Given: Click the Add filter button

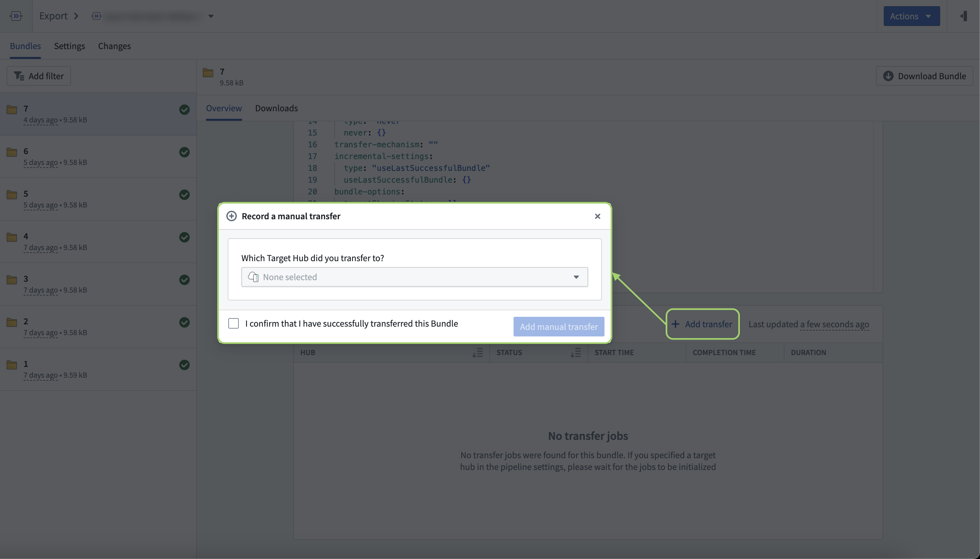Looking at the screenshot, I should (39, 76).
